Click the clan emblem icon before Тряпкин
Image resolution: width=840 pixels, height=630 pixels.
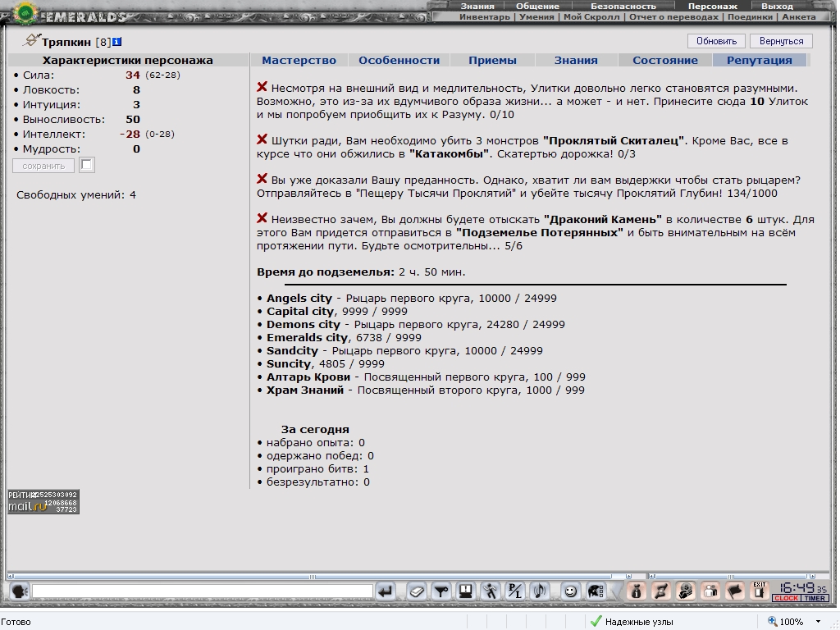coord(32,39)
